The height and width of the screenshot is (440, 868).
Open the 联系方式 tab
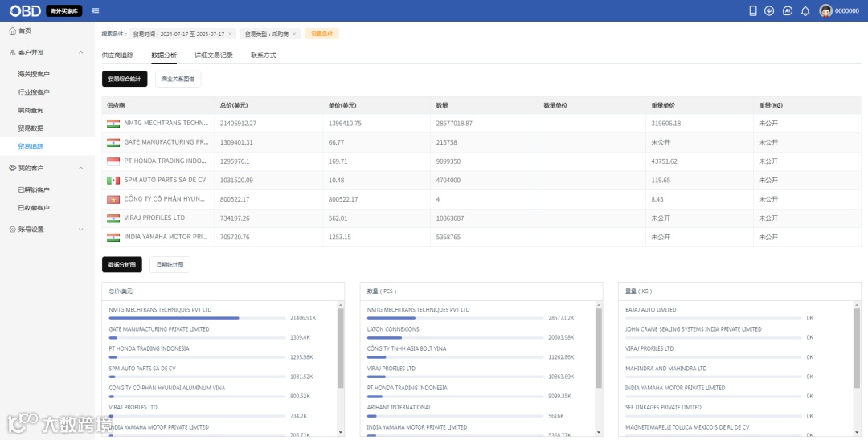coord(264,55)
